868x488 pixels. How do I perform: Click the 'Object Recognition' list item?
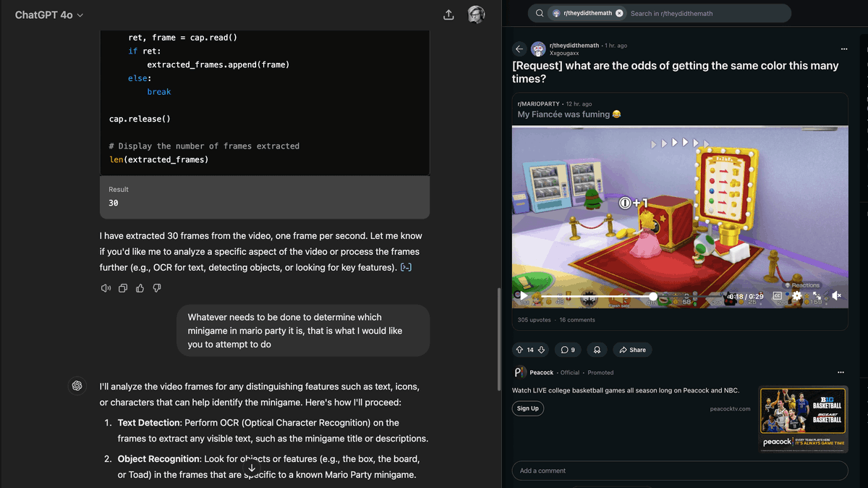point(269,467)
